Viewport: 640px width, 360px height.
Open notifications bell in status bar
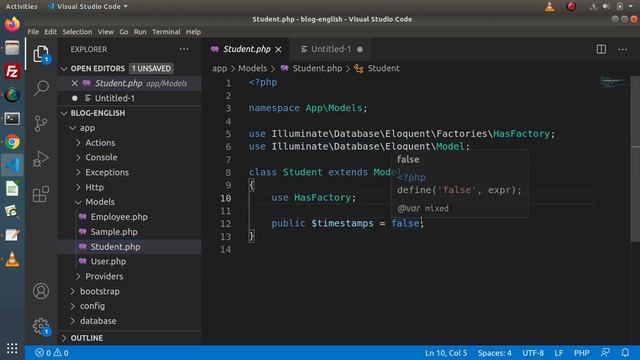tap(625, 352)
